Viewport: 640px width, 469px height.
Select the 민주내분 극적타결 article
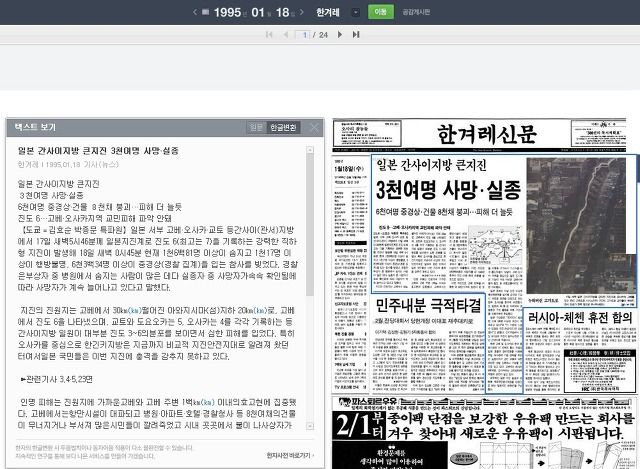click(428, 305)
